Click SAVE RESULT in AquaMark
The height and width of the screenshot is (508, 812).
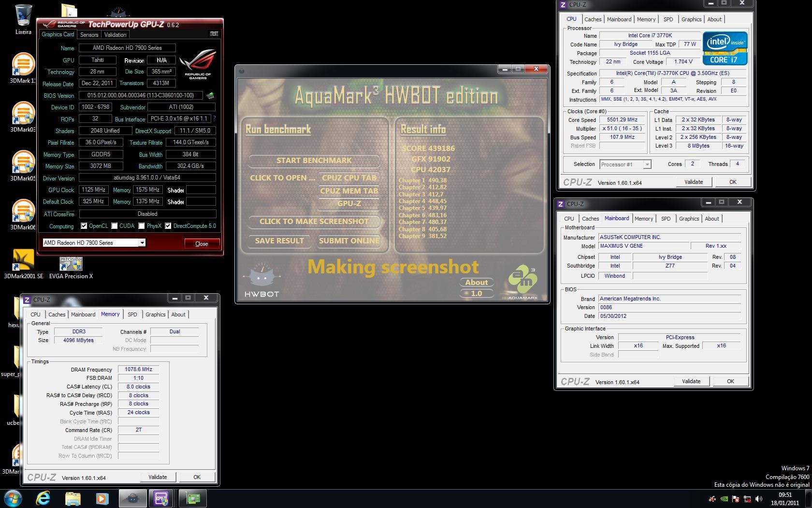(x=279, y=241)
